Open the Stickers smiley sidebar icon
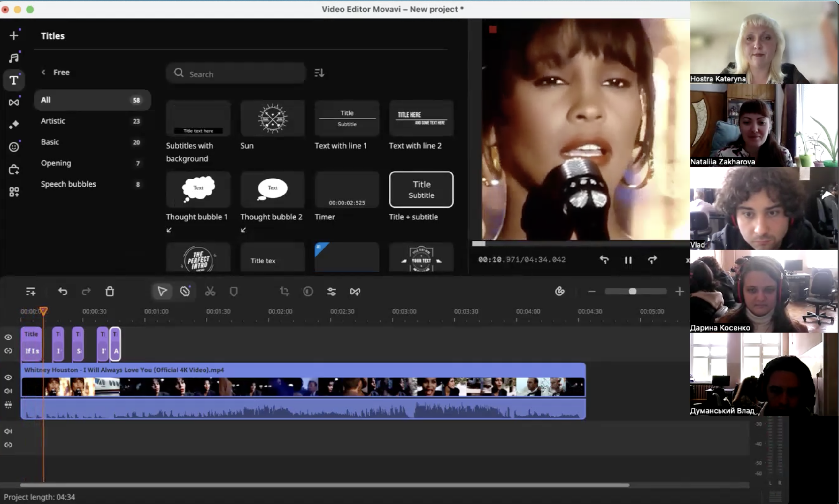This screenshot has height=504, width=839. (14, 147)
